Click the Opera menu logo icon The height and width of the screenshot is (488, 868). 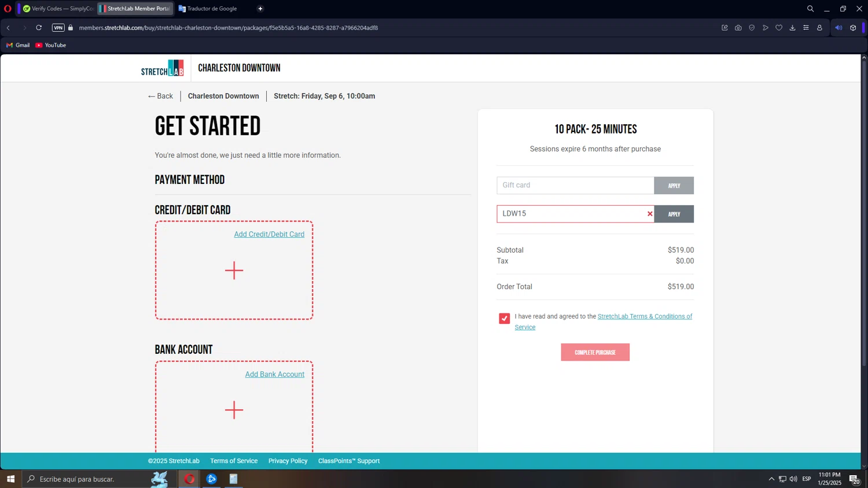[8, 9]
